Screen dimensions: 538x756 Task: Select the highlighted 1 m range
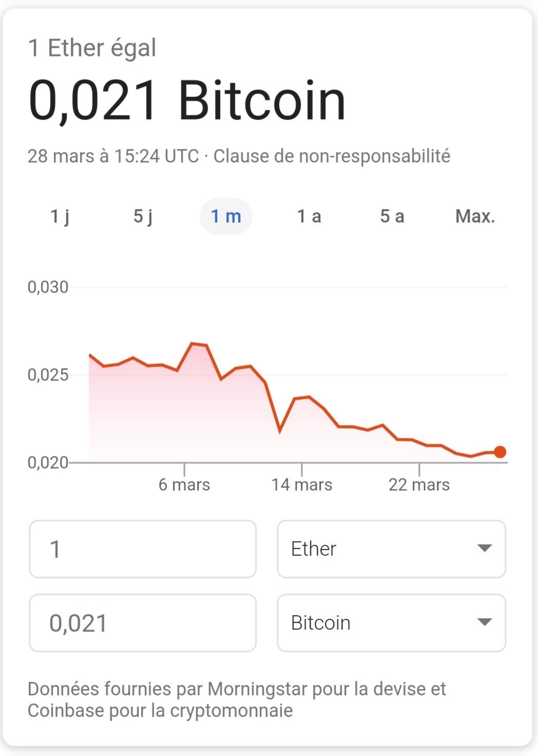coord(226,216)
